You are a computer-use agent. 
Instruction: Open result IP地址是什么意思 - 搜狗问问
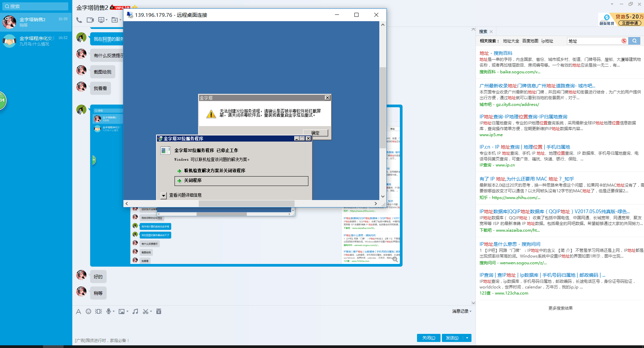[510, 244]
